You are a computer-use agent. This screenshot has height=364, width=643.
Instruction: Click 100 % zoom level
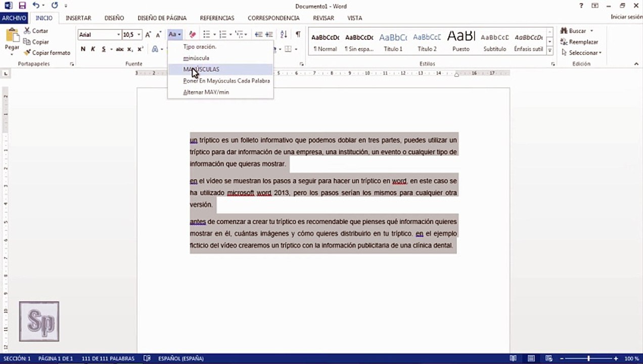tap(632, 358)
